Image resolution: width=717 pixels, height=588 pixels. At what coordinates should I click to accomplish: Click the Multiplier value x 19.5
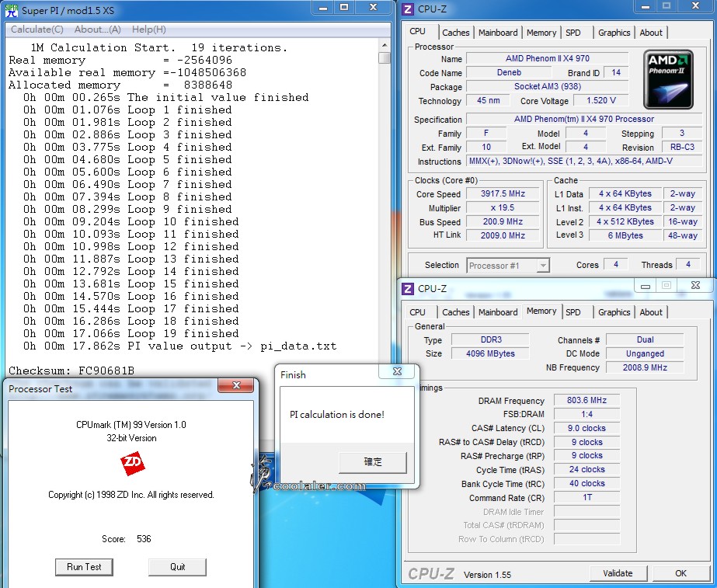pos(503,207)
